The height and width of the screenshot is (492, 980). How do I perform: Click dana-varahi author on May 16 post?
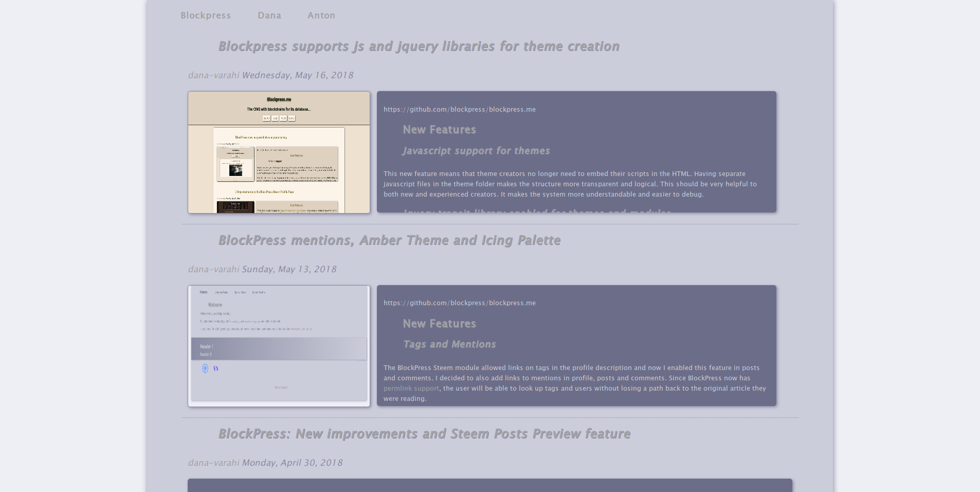click(x=213, y=75)
